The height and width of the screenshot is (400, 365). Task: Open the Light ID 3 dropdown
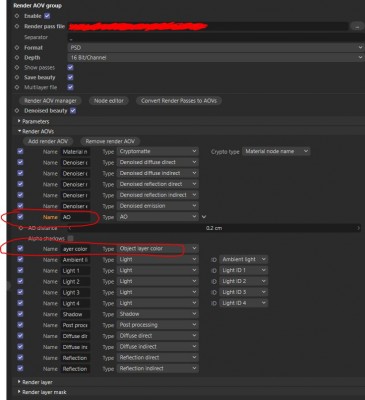(x=244, y=292)
